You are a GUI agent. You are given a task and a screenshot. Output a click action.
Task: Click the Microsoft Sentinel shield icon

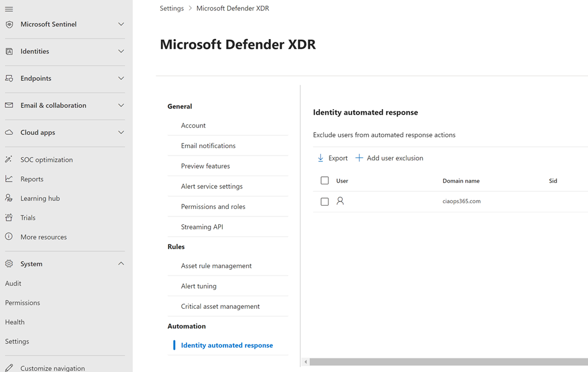coord(9,24)
